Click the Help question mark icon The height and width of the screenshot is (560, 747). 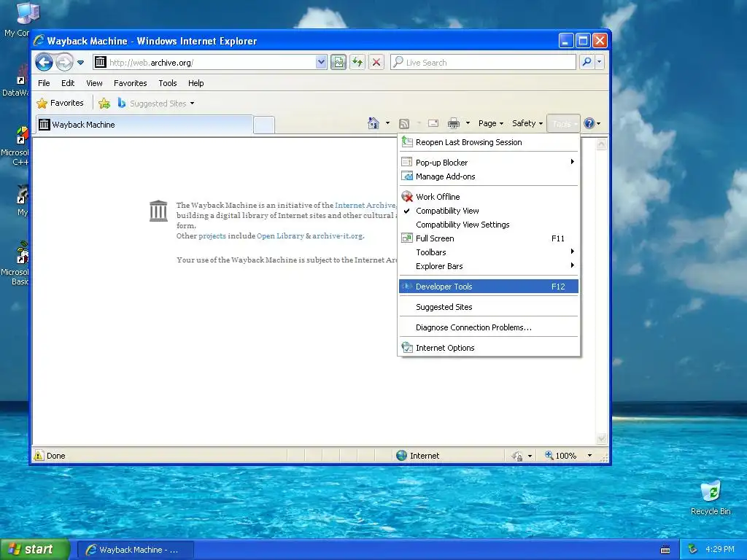tap(589, 123)
